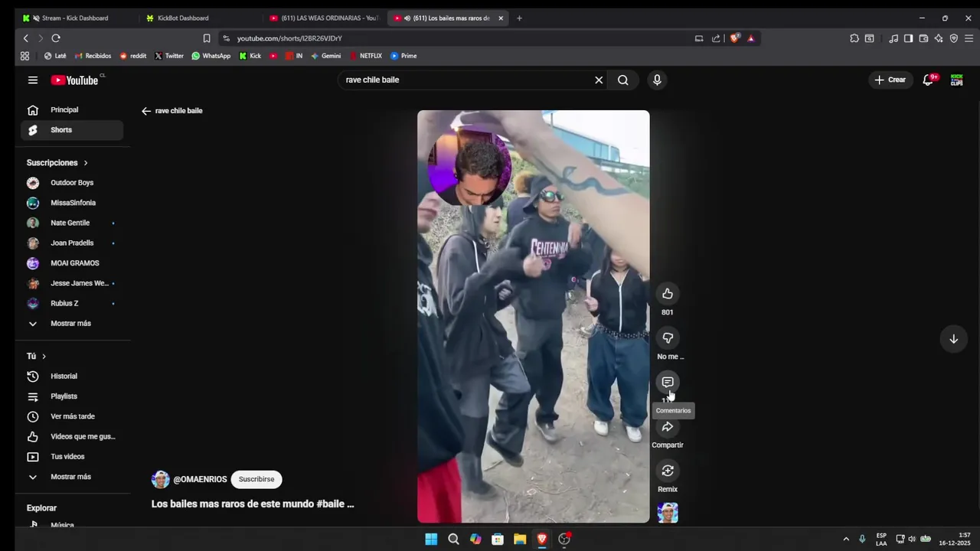Start voice search with the microphone icon
Viewport: 980px width, 551px height.
[657, 80]
